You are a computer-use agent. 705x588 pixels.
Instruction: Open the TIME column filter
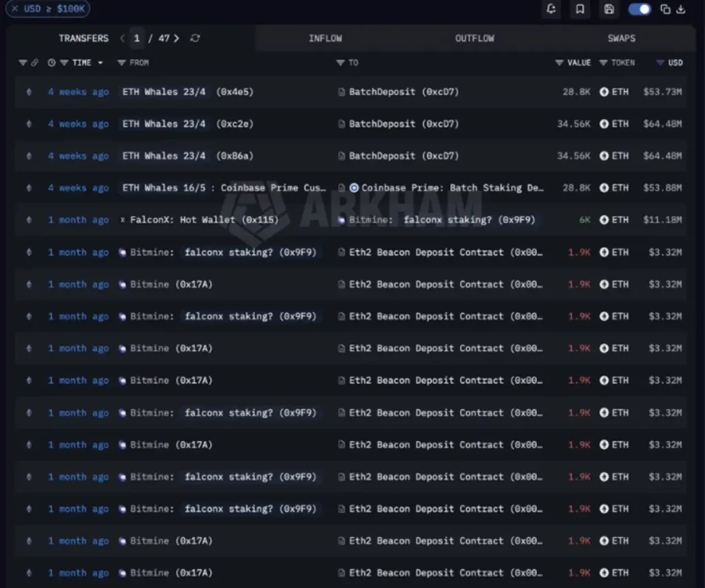(x=64, y=63)
